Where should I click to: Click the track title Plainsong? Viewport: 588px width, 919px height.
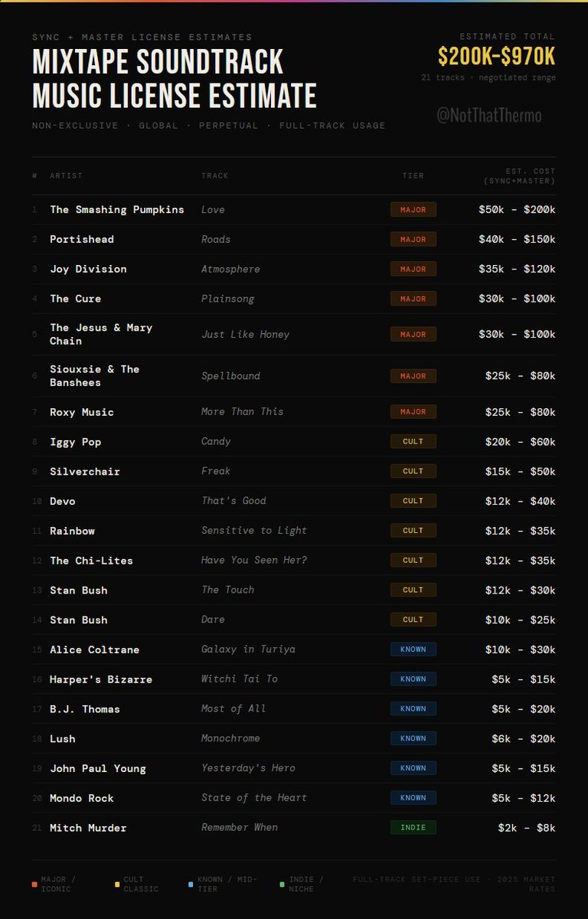229,299
